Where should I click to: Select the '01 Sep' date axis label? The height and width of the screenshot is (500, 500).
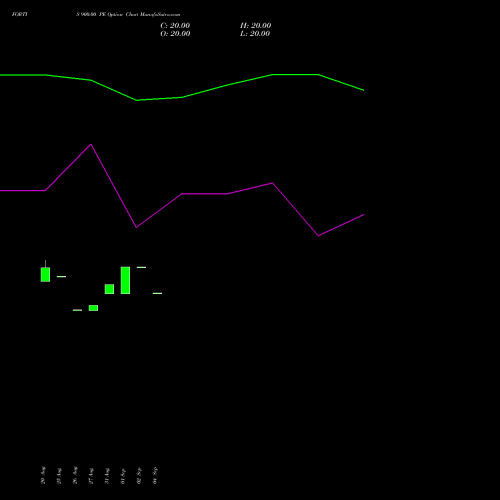click(x=123, y=476)
